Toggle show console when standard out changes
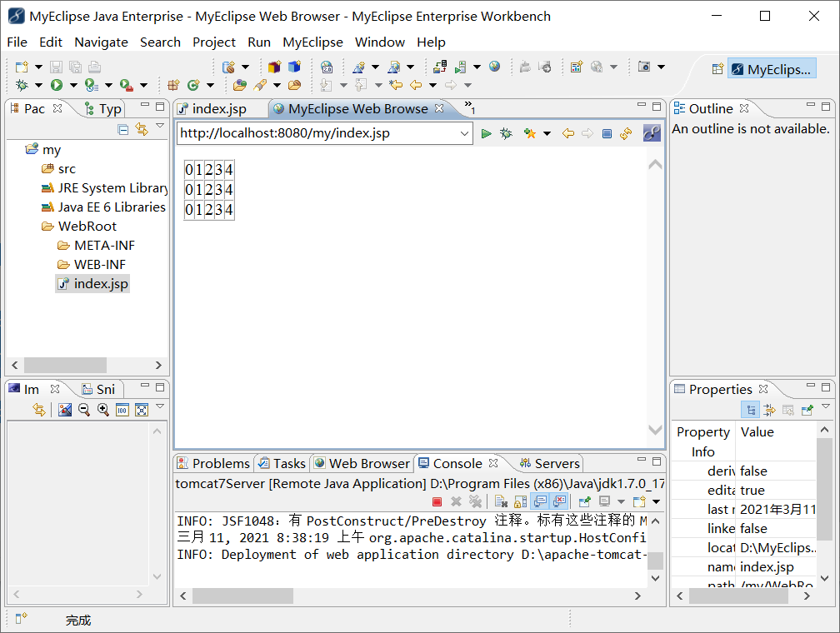This screenshot has width=840, height=633. [540, 501]
